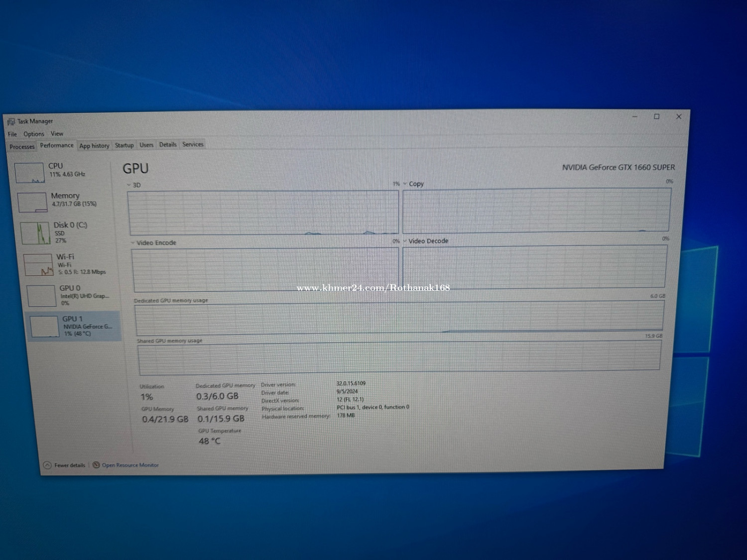Open the Startup tab

coord(124,145)
